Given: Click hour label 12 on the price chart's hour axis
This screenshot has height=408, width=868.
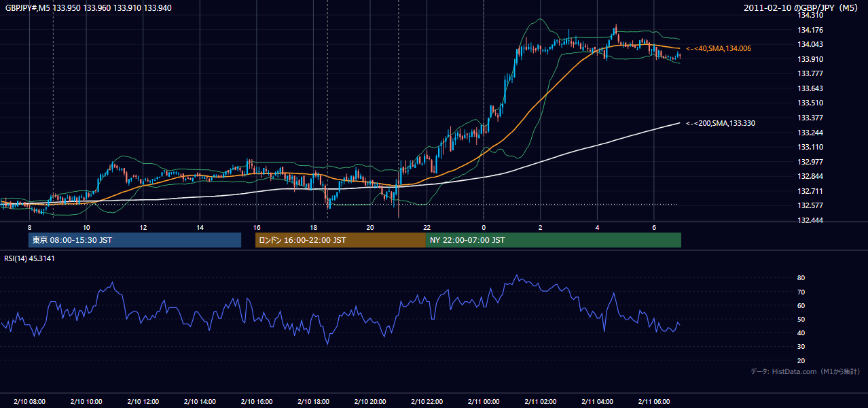Looking at the screenshot, I should point(143,227).
